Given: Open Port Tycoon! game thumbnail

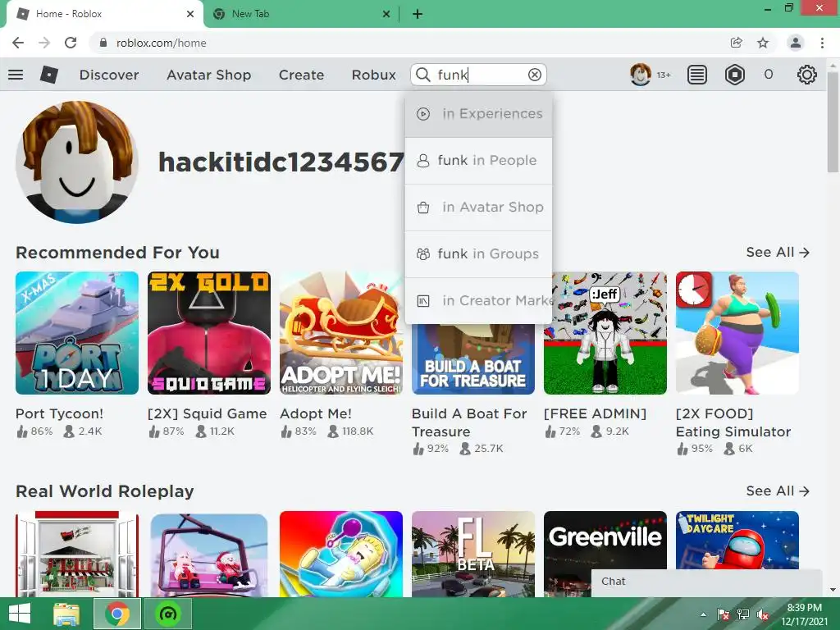Looking at the screenshot, I should pyautogui.click(x=77, y=333).
